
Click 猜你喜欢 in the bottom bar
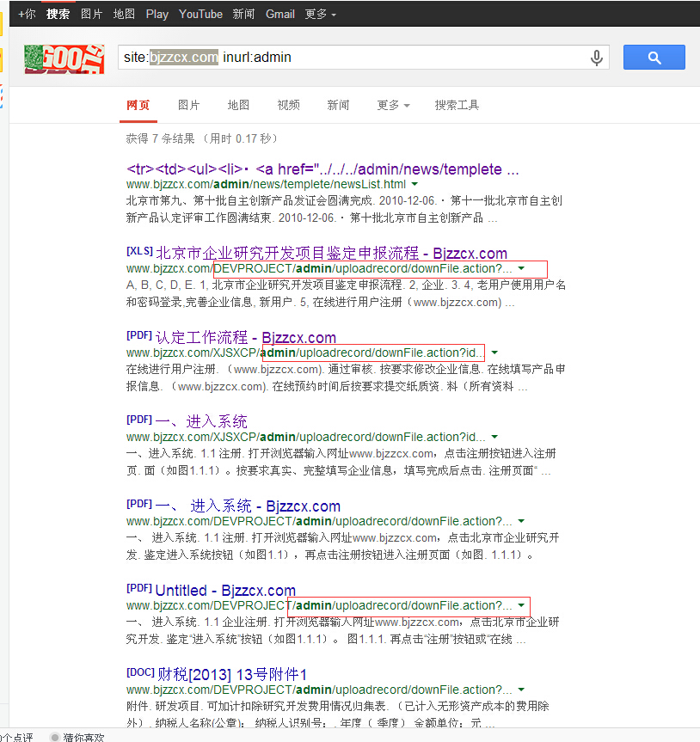[x=83, y=737]
